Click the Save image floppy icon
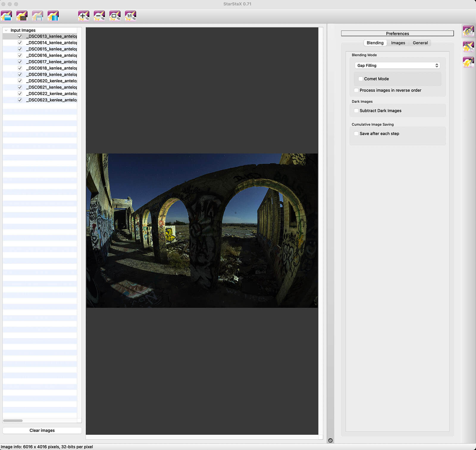476x450 pixels. pyautogui.click(x=37, y=16)
